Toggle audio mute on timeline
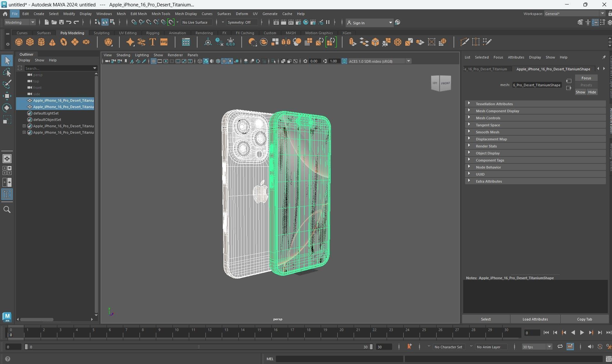Viewport: 612px width, 364px height. (x=591, y=347)
